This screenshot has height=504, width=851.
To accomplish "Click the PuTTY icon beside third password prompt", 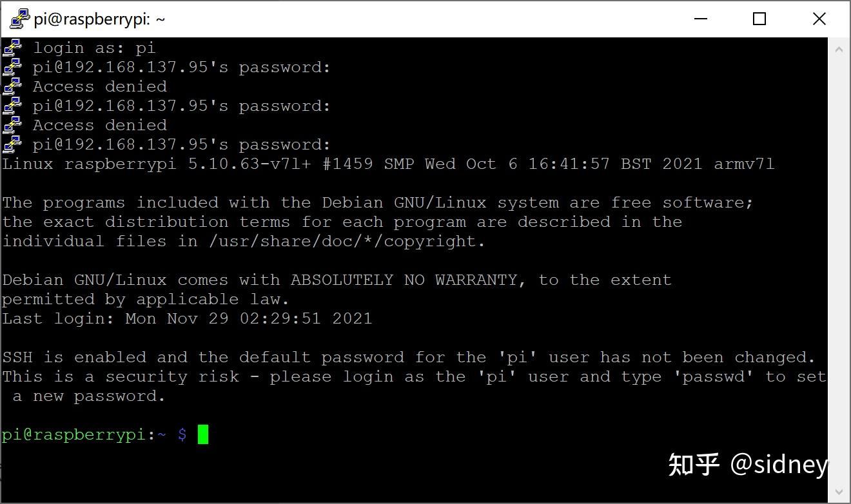I will (12, 144).
